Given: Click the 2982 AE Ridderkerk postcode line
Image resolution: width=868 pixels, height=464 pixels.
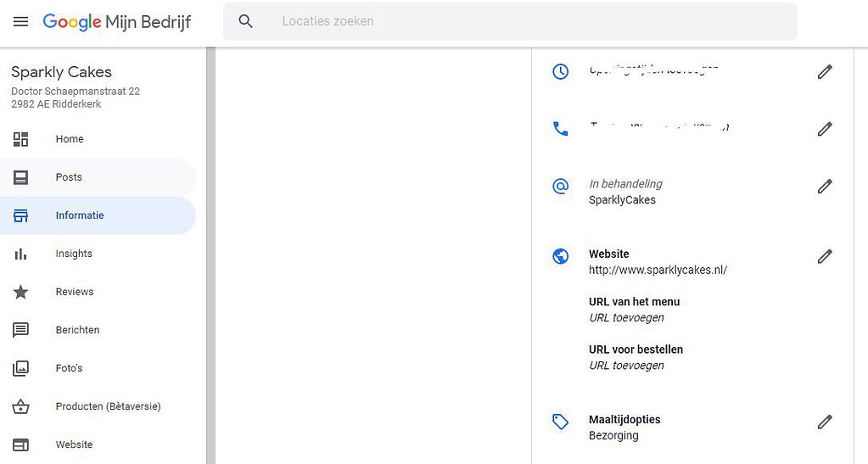Looking at the screenshot, I should tap(56, 104).
